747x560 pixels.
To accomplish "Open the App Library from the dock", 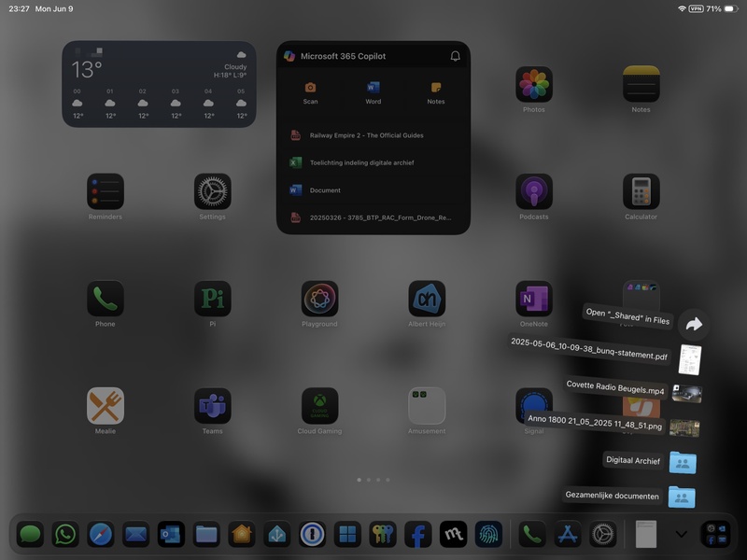I will coord(715,534).
